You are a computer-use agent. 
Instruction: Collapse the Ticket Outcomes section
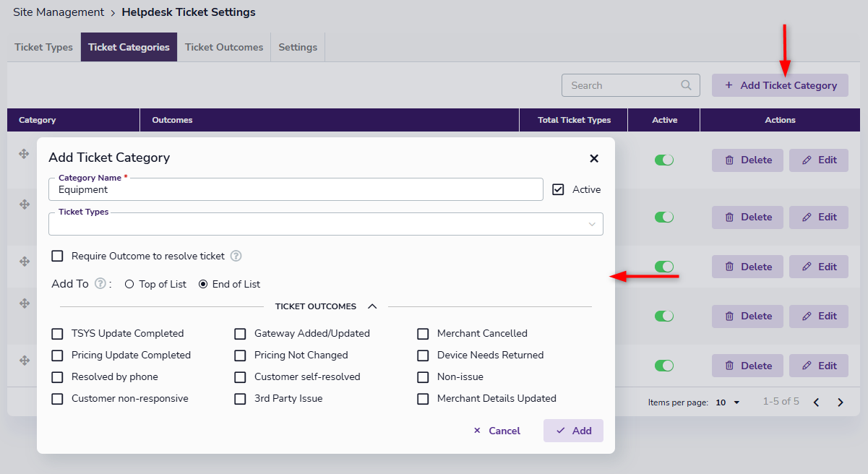pos(372,306)
